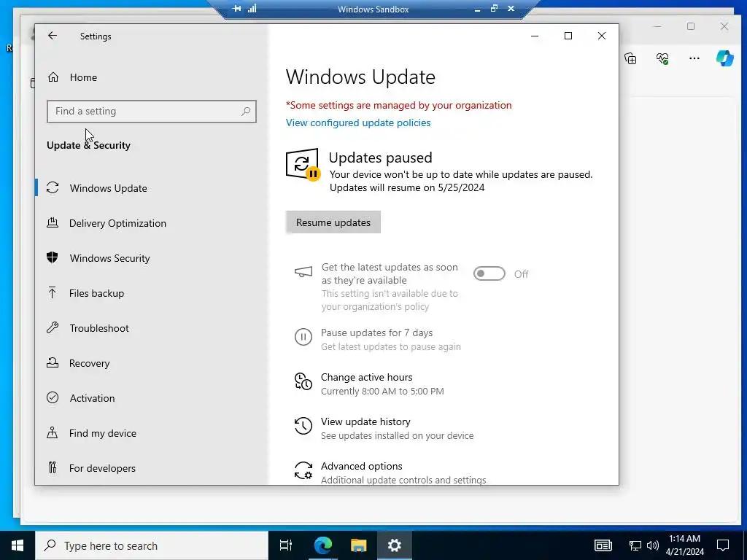
Task: Open Advanced options
Action: coord(362,466)
